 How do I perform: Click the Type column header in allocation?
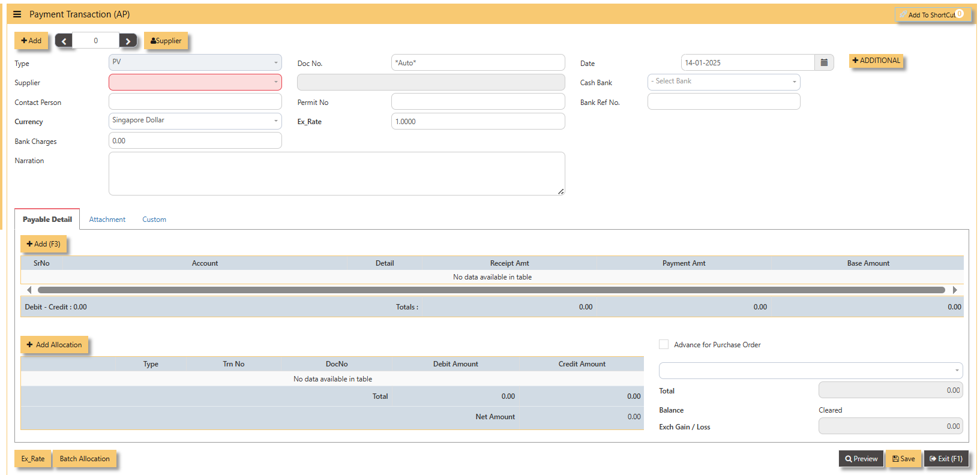(151, 364)
